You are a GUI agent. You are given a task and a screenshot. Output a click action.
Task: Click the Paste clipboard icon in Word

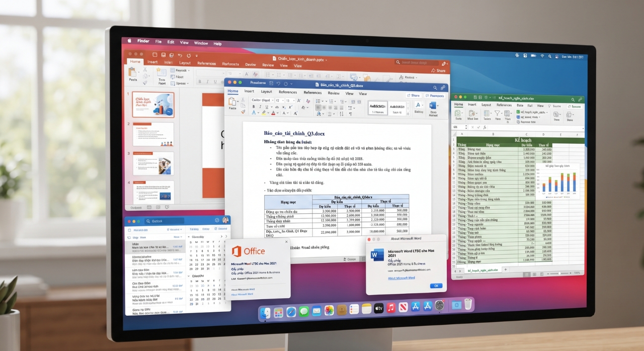click(232, 101)
